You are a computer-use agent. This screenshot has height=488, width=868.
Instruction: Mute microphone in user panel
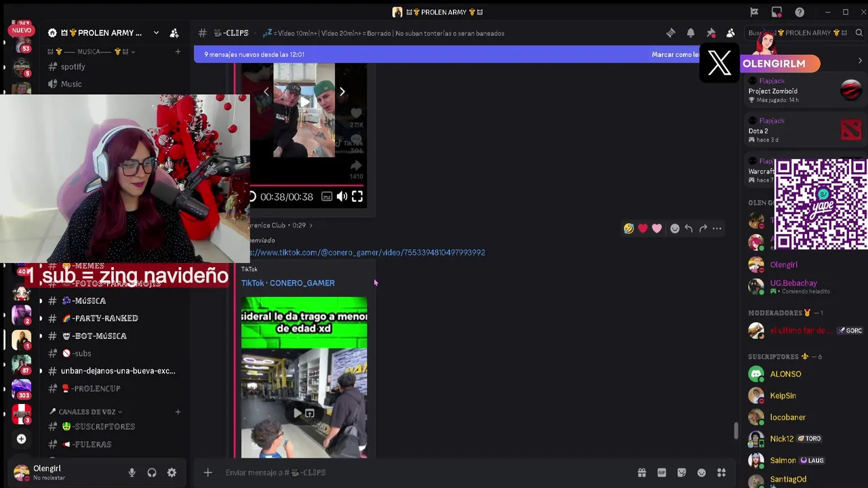click(132, 472)
